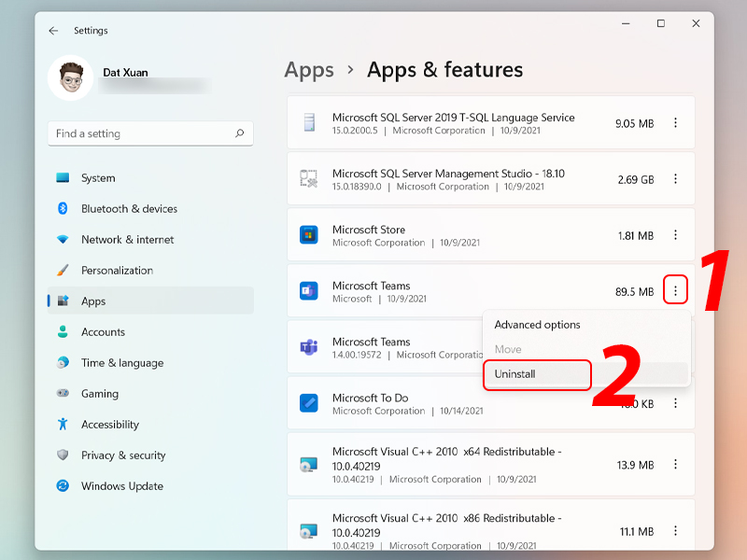Select Uninstall from the context menu
747x560 pixels.
point(516,374)
